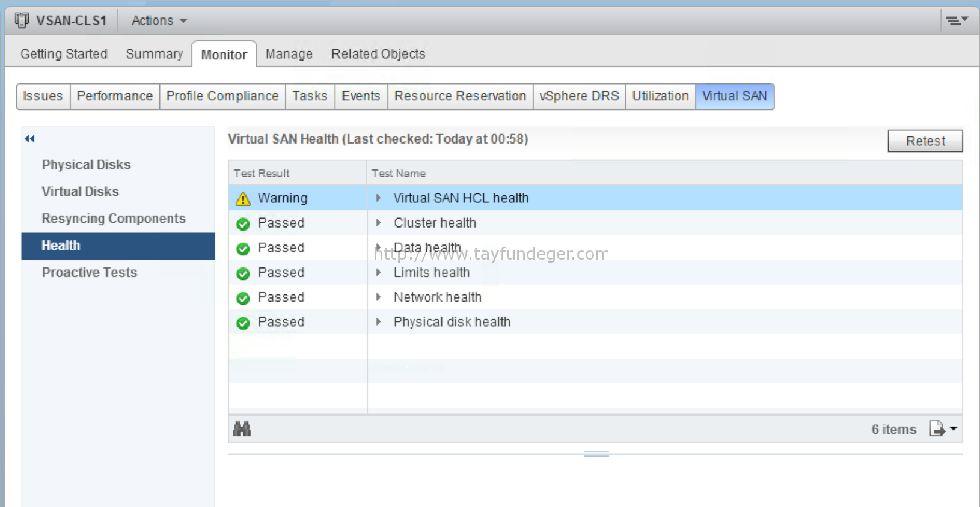Select Virtual Disks in sidebar
Screen dimensions: 980x507
pyautogui.click(x=81, y=192)
